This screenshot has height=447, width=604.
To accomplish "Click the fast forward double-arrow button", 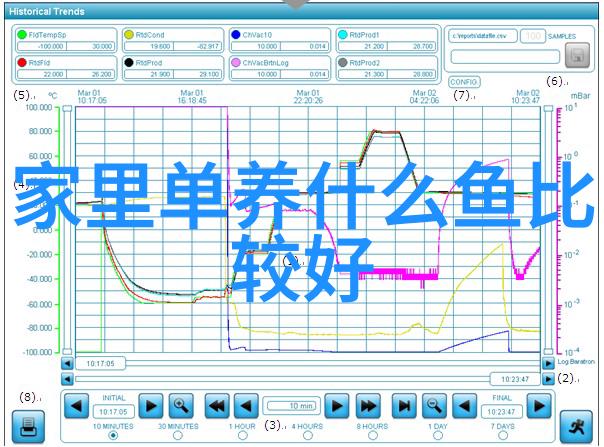I will click(368, 406).
